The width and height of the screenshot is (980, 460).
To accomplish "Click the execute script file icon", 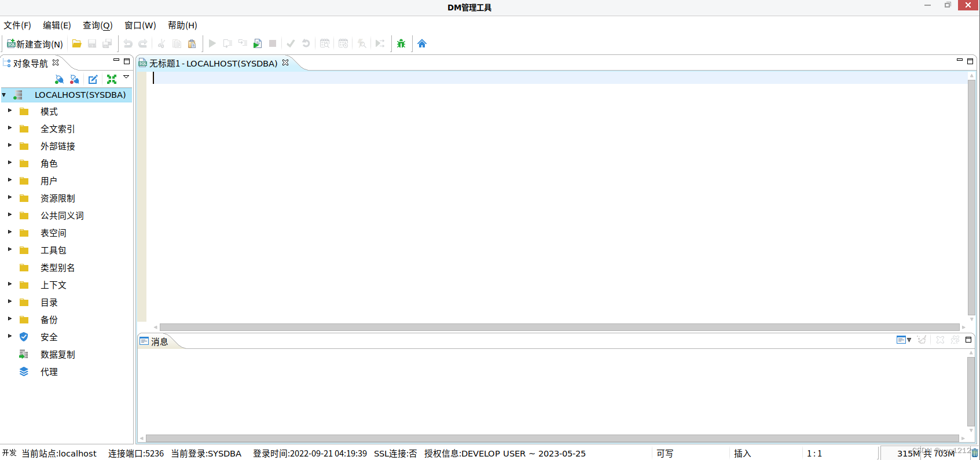I will coord(258,43).
